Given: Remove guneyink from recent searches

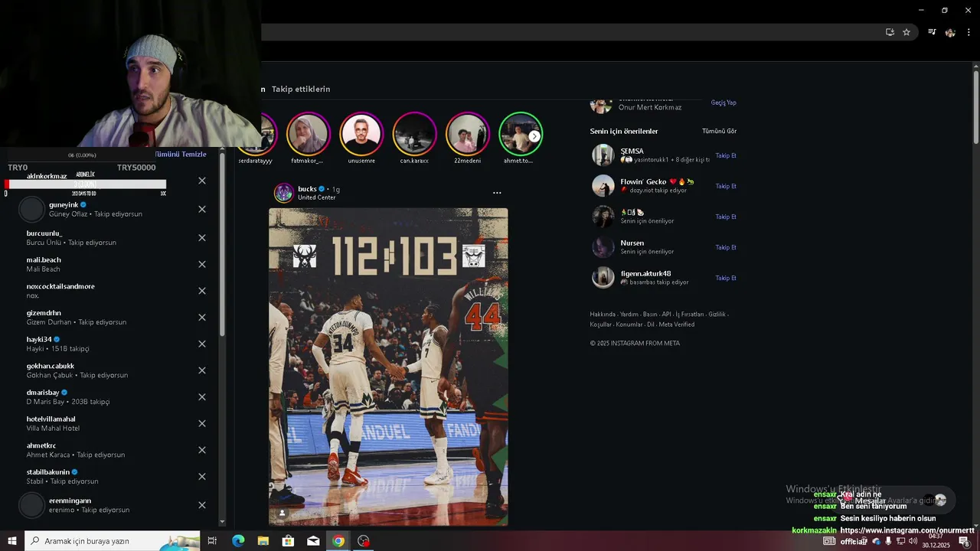Looking at the screenshot, I should [202, 209].
